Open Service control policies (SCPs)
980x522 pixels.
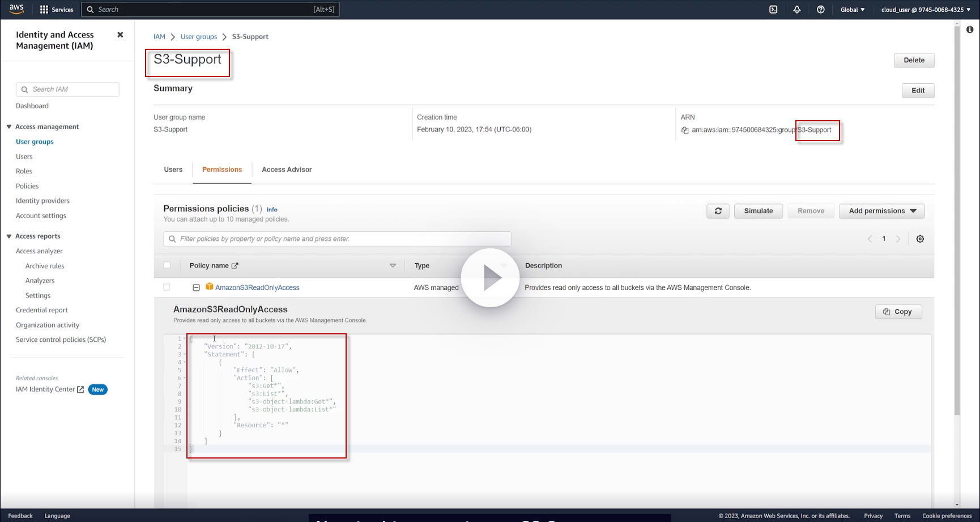pos(61,339)
